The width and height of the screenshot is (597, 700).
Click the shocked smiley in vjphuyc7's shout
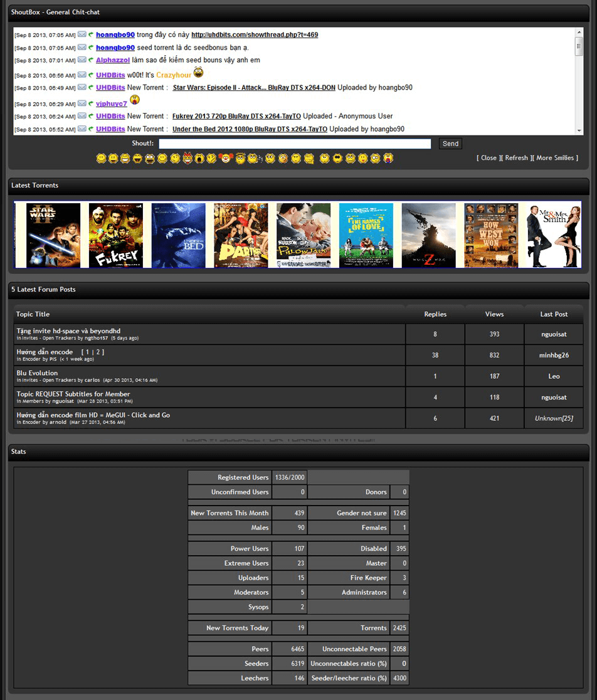134,100
